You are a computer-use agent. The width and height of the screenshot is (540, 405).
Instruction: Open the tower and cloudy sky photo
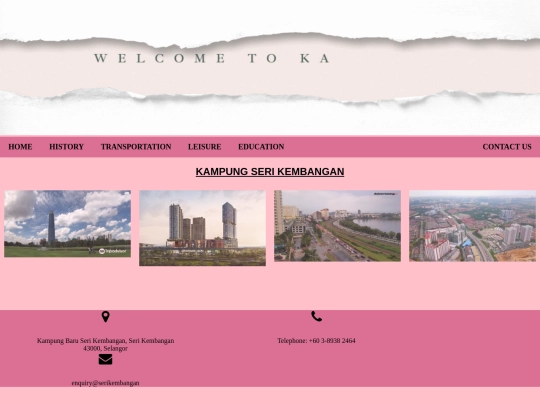pyautogui.click(x=68, y=224)
